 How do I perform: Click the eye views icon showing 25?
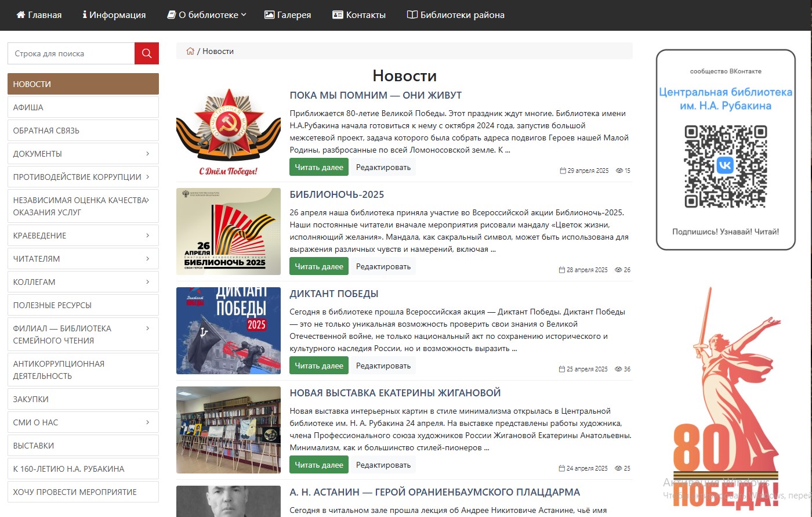pyautogui.click(x=618, y=468)
